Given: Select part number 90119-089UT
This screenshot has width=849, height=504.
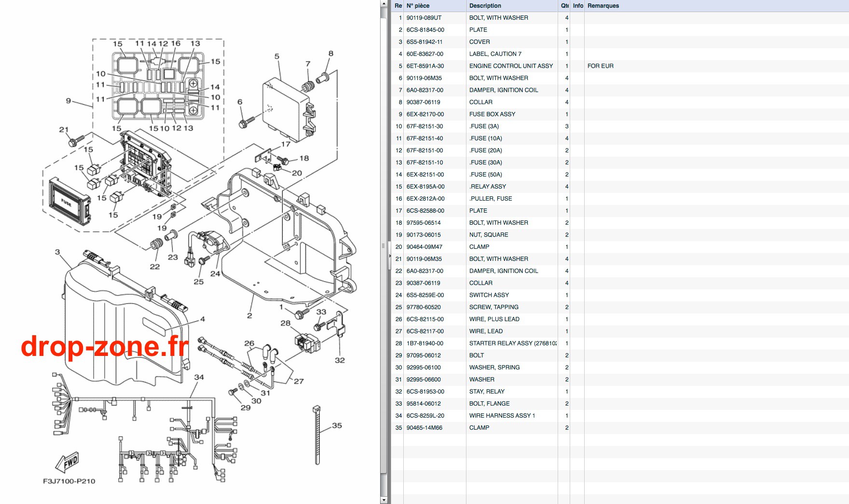Looking at the screenshot, I should click(424, 18).
